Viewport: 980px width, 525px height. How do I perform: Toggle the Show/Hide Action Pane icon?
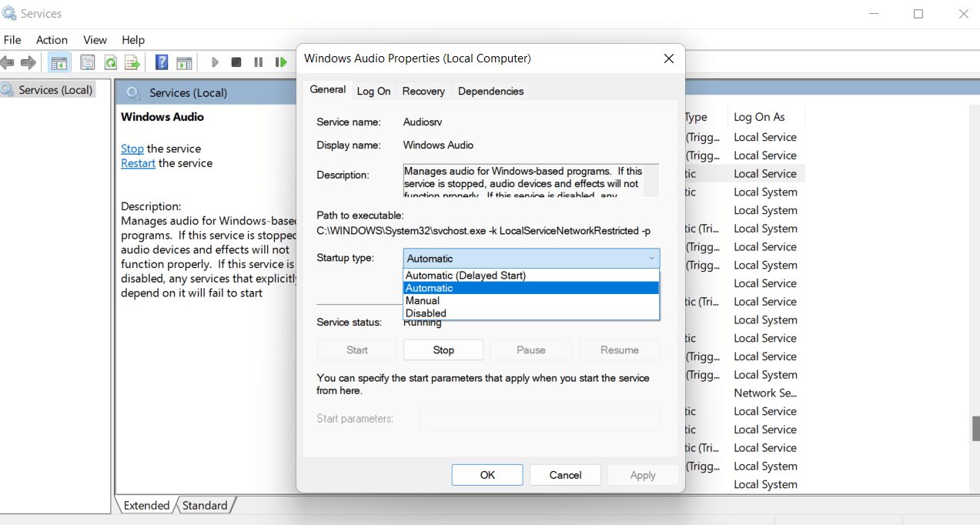click(184, 62)
